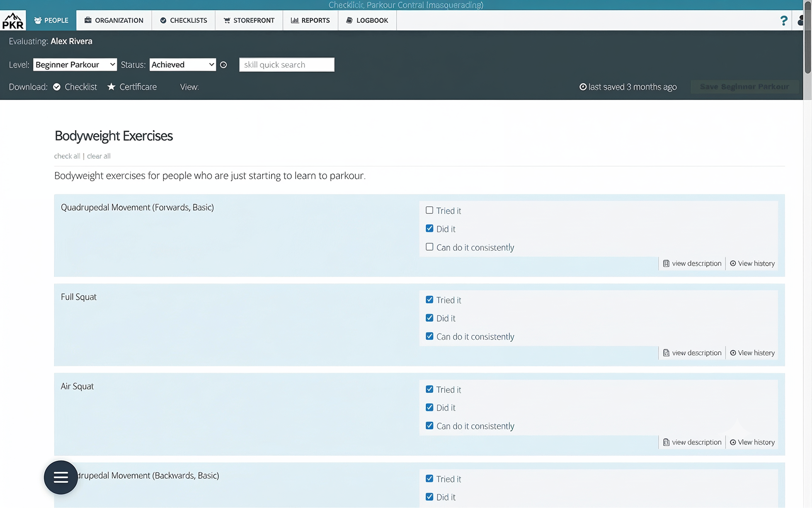Click description icon for Quadrupedal Movement Forwards

(x=666, y=264)
